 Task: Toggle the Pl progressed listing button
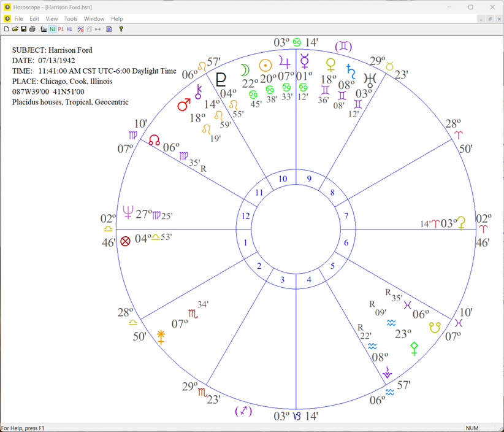[61, 29]
